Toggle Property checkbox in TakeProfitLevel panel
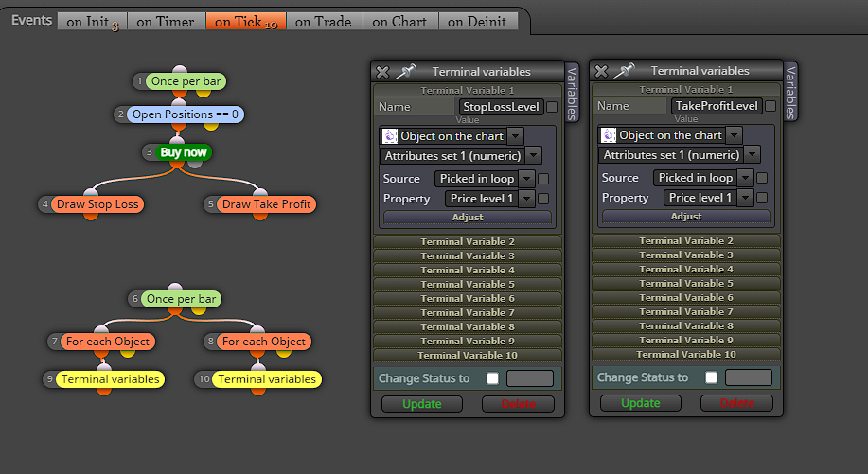 coord(762,198)
